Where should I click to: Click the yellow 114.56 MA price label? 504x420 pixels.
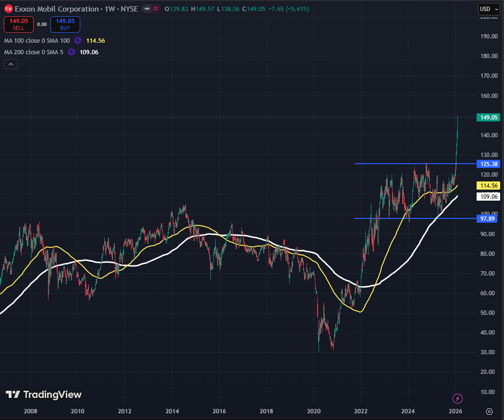tap(489, 186)
